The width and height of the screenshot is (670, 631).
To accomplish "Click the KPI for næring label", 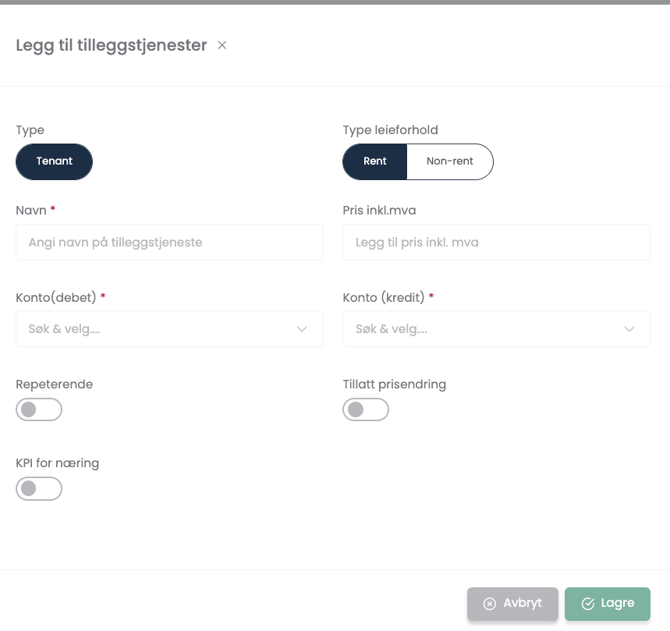I will coord(57,463).
